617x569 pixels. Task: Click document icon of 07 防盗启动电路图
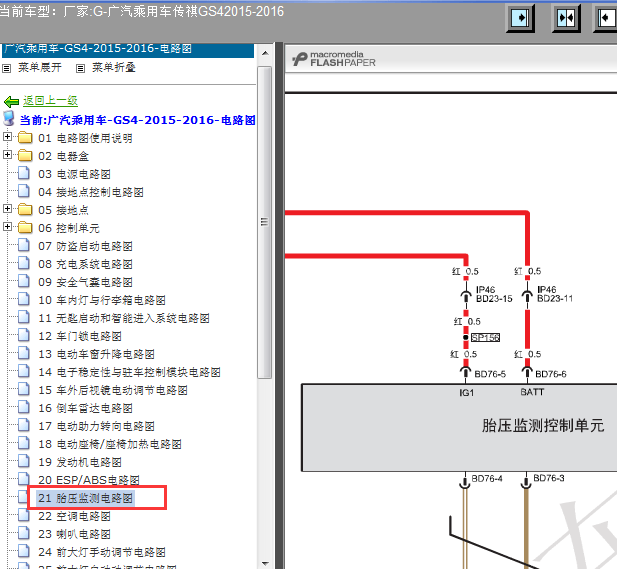(24, 245)
